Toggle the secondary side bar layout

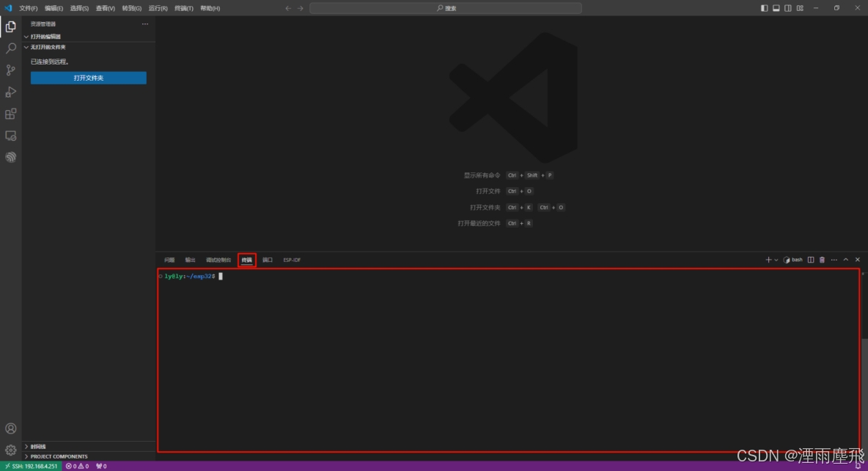tap(788, 8)
